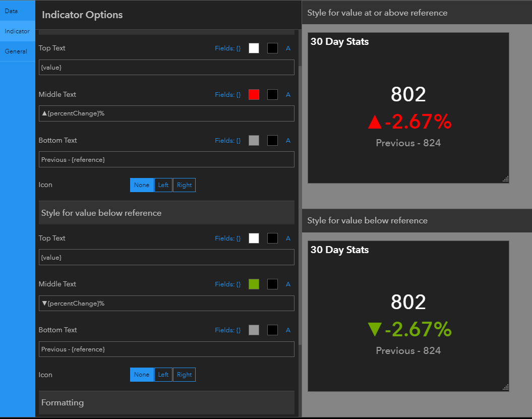
Task: Click the 'A' icon for the last Bottom Text row
Action: pyautogui.click(x=288, y=330)
